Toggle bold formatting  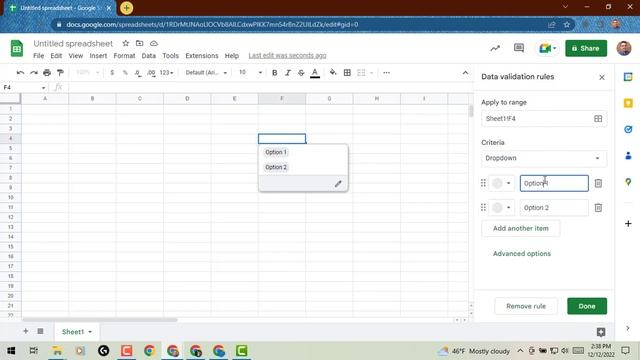(x=274, y=73)
